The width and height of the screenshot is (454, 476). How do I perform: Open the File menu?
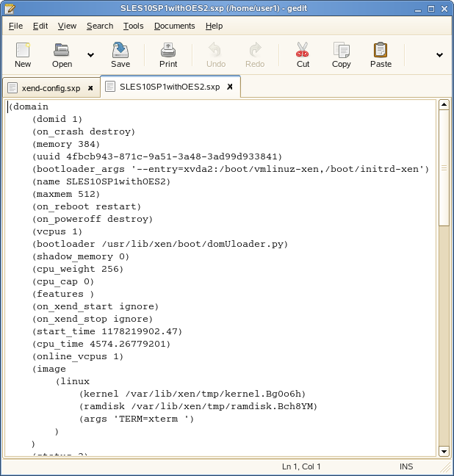[15, 26]
